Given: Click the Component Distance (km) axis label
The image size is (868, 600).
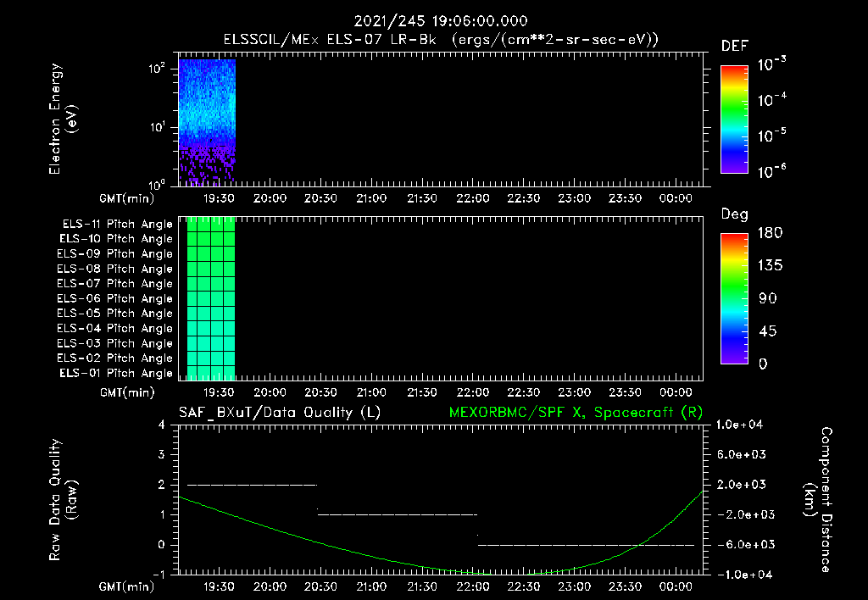Looking at the screenshot, I should tap(818, 500).
